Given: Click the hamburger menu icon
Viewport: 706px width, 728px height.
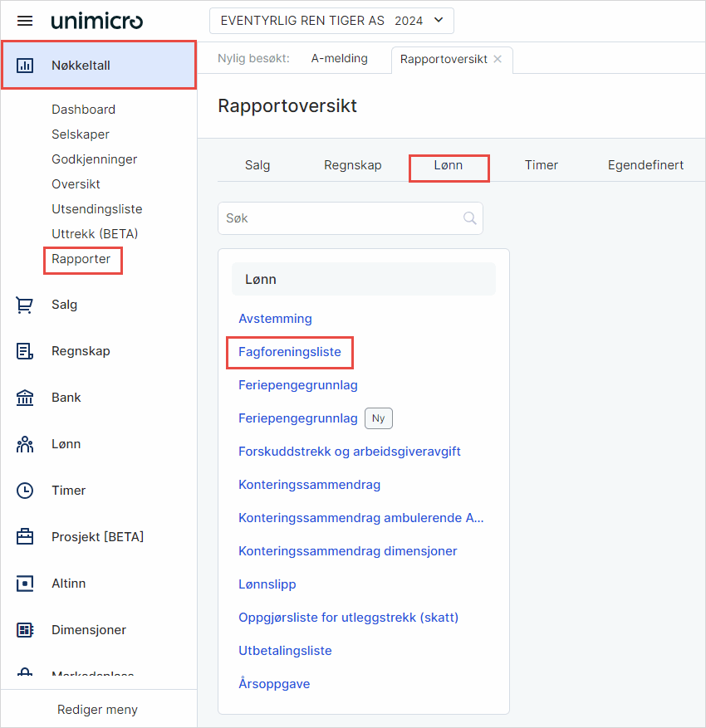Looking at the screenshot, I should pos(25,21).
